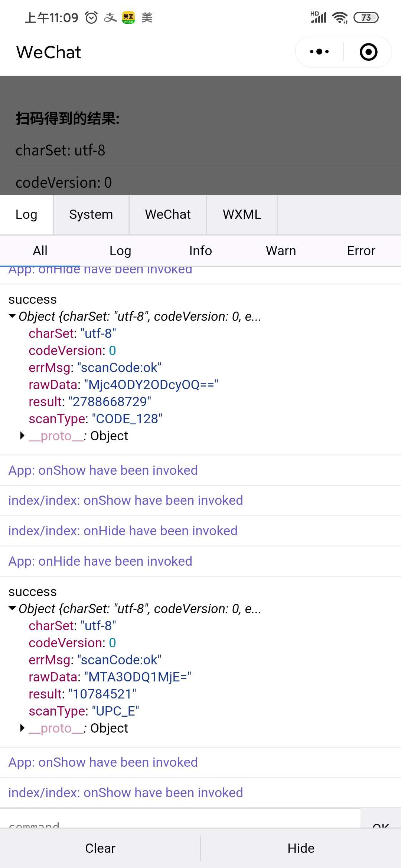Expand __proto__ under the CODE_128 result
Screen dimensions: 401x868
22,436
